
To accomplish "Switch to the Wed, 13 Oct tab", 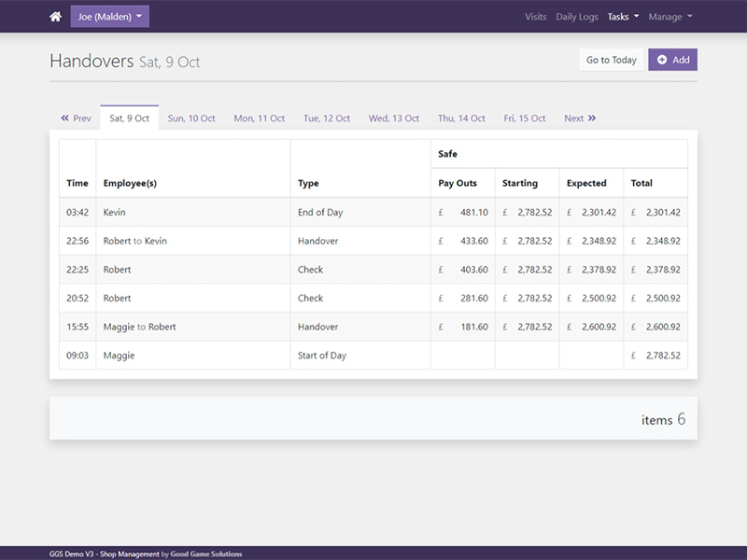I will (x=394, y=119).
